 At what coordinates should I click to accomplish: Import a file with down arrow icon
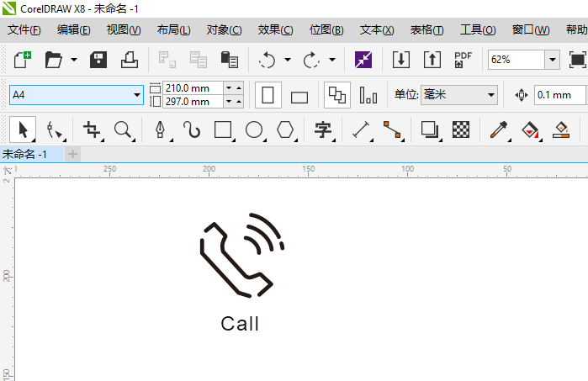(x=401, y=60)
